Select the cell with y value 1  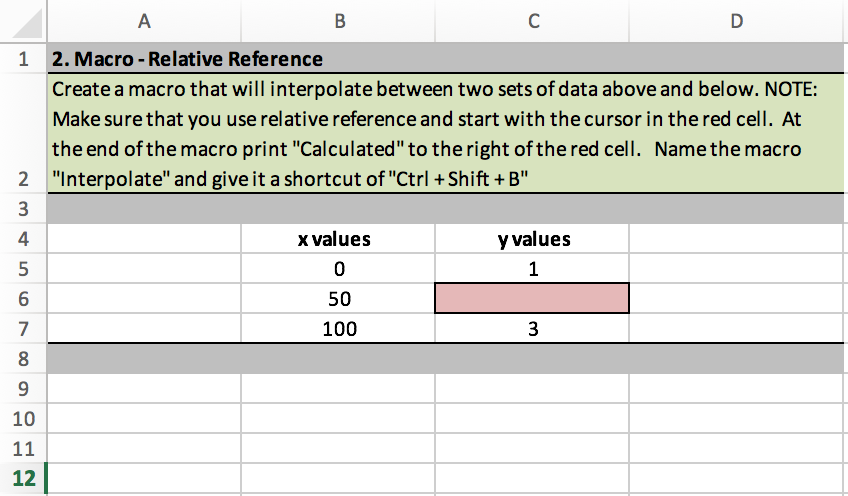point(532,268)
